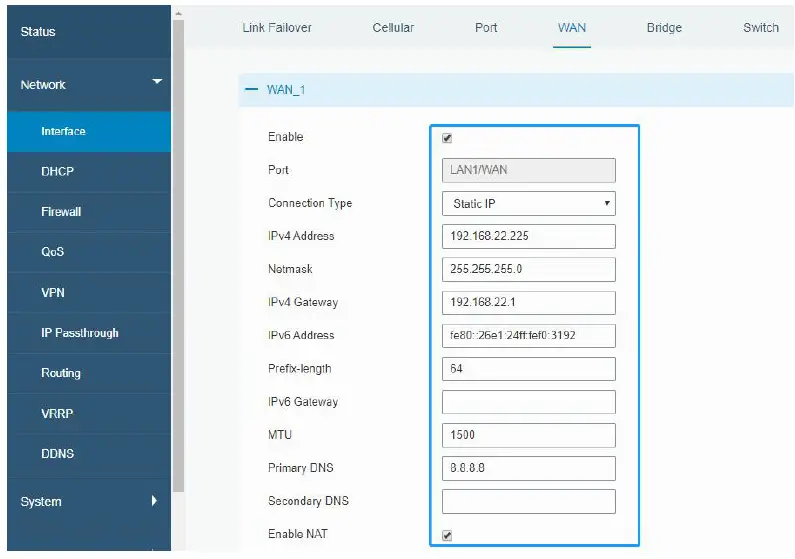Switch to the Port tab

[x=486, y=28]
